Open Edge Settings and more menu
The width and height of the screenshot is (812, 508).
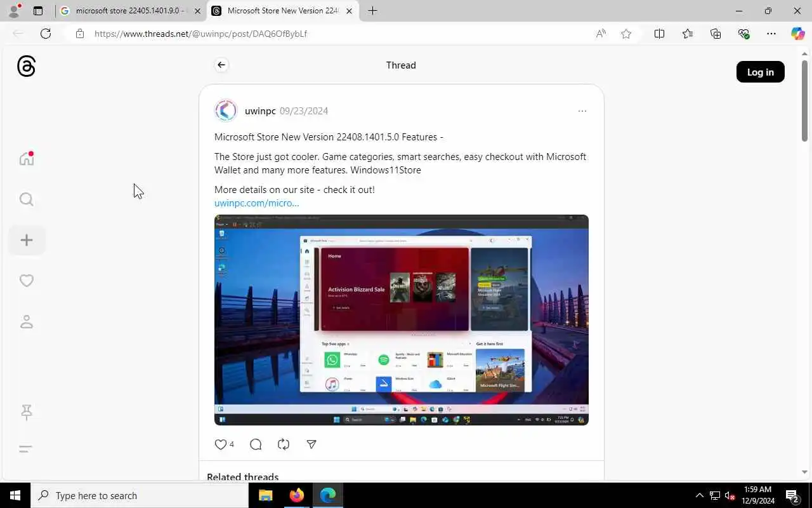771,34
